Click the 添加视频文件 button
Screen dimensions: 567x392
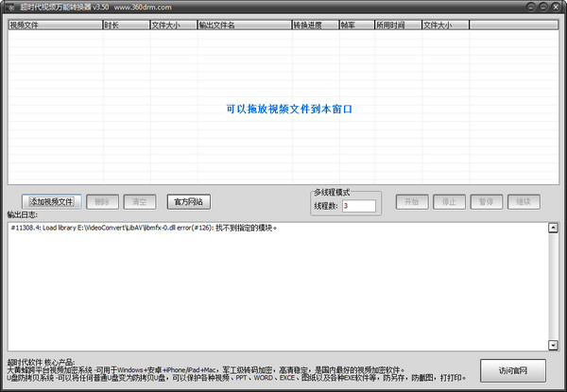pos(52,201)
